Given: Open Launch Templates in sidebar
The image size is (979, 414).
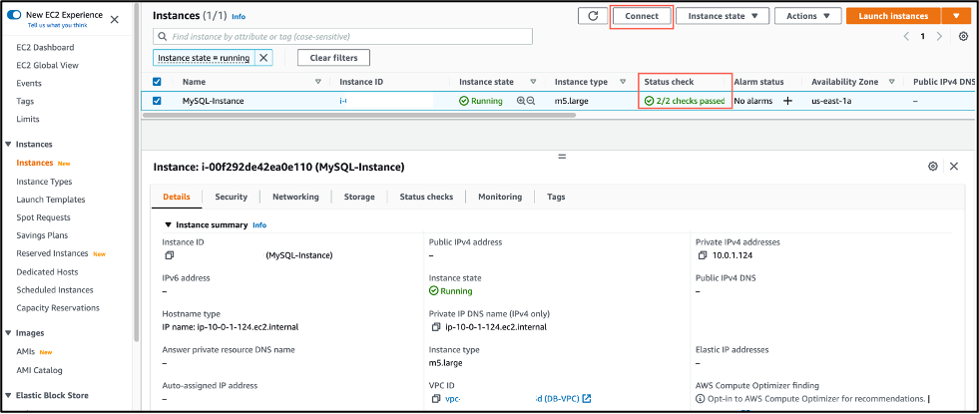Looking at the screenshot, I should click(x=51, y=199).
